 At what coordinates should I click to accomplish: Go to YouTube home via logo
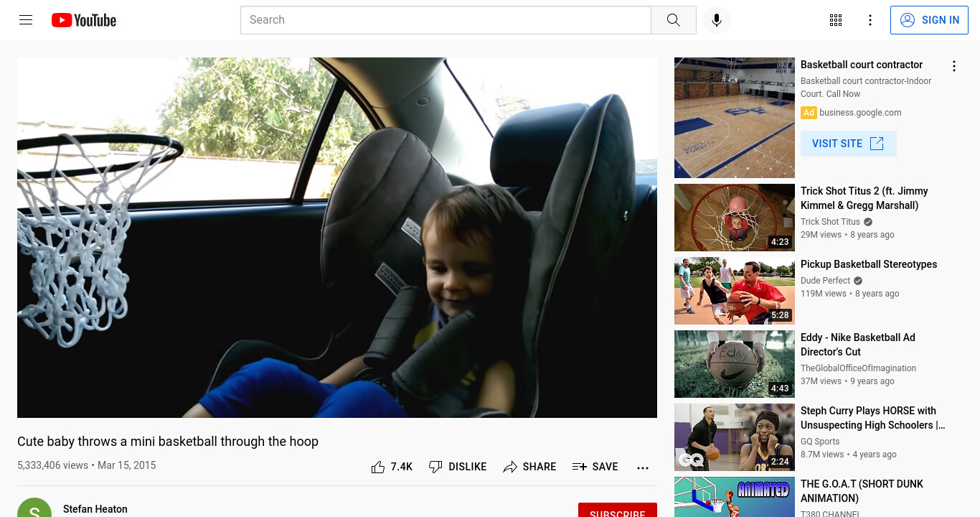pyautogui.click(x=84, y=20)
